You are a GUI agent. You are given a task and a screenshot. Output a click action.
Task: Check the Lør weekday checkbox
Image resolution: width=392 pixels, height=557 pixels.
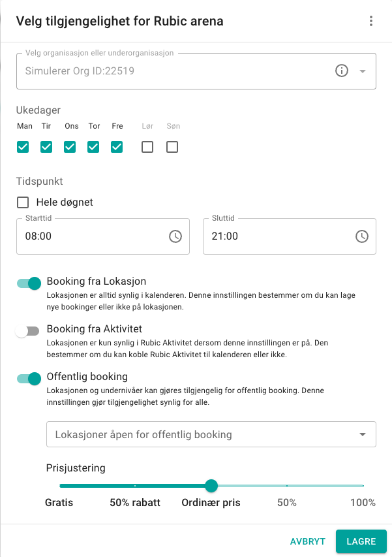(x=147, y=147)
